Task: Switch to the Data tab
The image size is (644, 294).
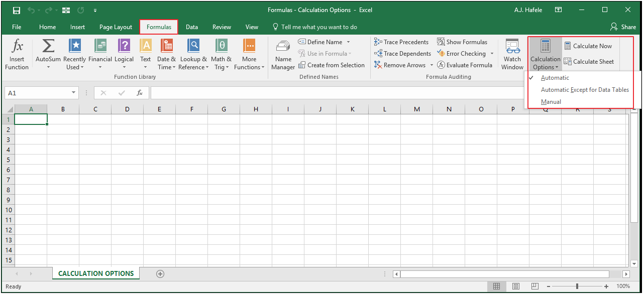Action: click(192, 27)
